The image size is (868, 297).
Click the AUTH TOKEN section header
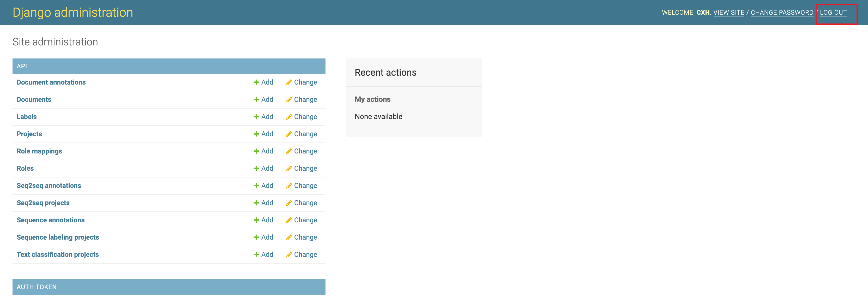pyautogui.click(x=37, y=287)
